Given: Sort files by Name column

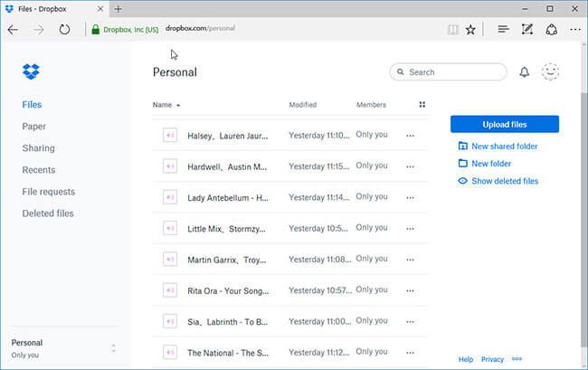Looking at the screenshot, I should click(163, 105).
